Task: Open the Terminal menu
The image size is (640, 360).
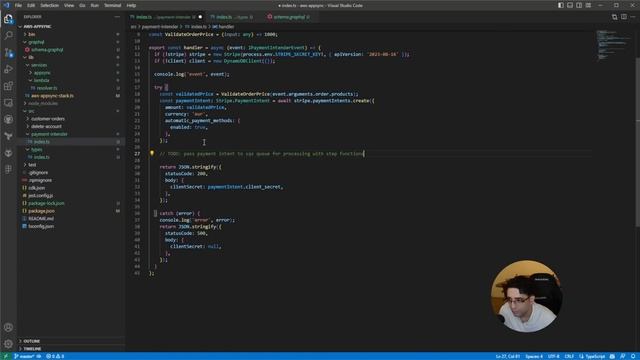Action: pyautogui.click(x=112, y=5)
